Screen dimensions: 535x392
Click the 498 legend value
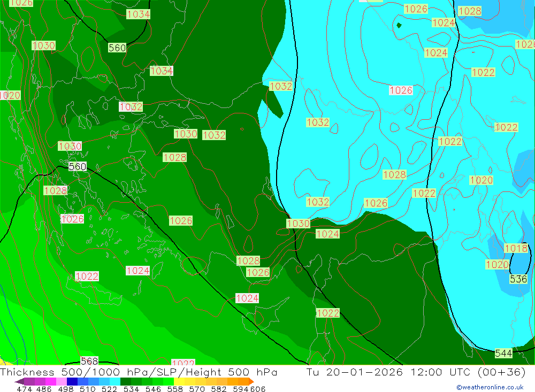65,389
